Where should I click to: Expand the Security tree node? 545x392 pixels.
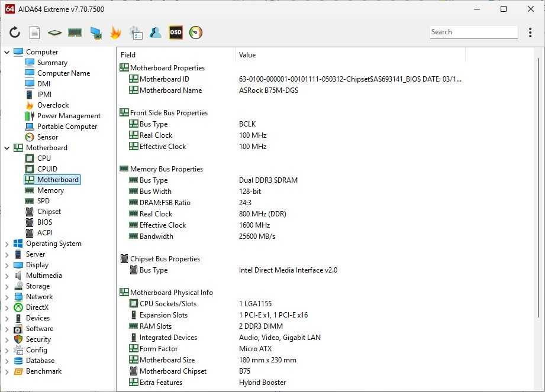(7, 340)
